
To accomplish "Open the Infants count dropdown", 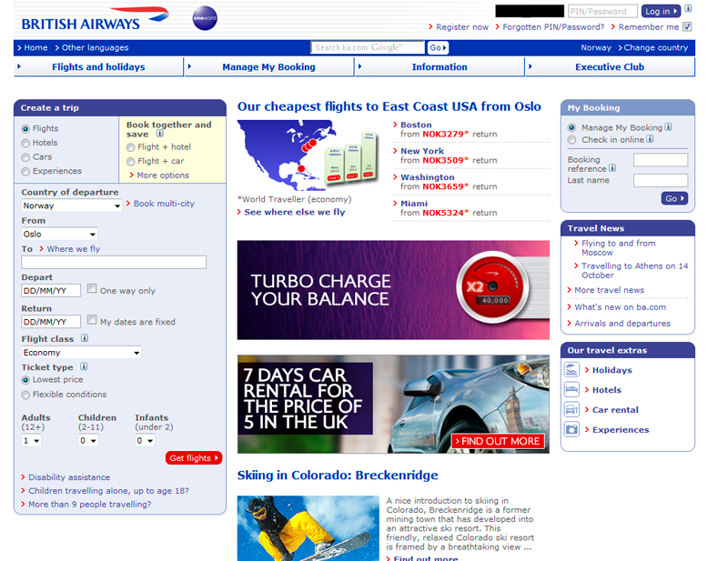I will point(145,440).
